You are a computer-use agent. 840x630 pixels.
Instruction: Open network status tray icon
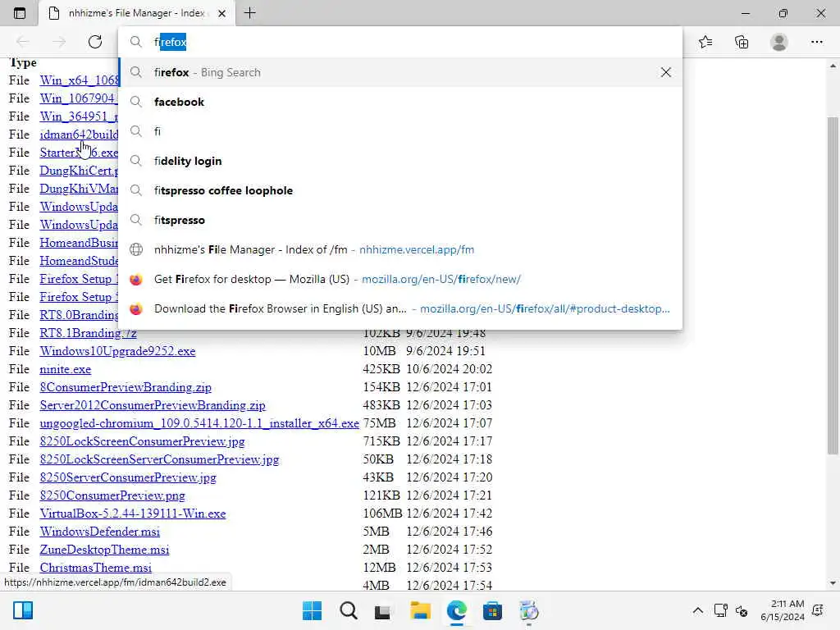point(720,610)
